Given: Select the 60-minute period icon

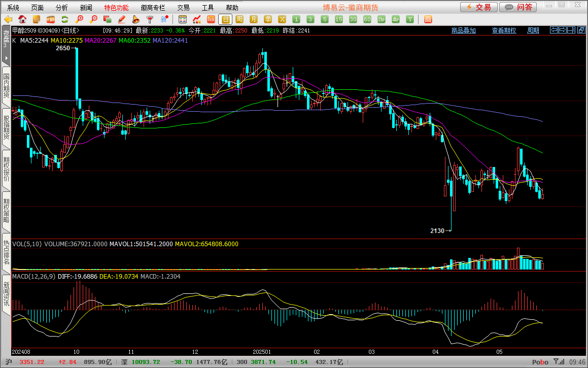Looking at the screenshot, I should [x=367, y=19].
